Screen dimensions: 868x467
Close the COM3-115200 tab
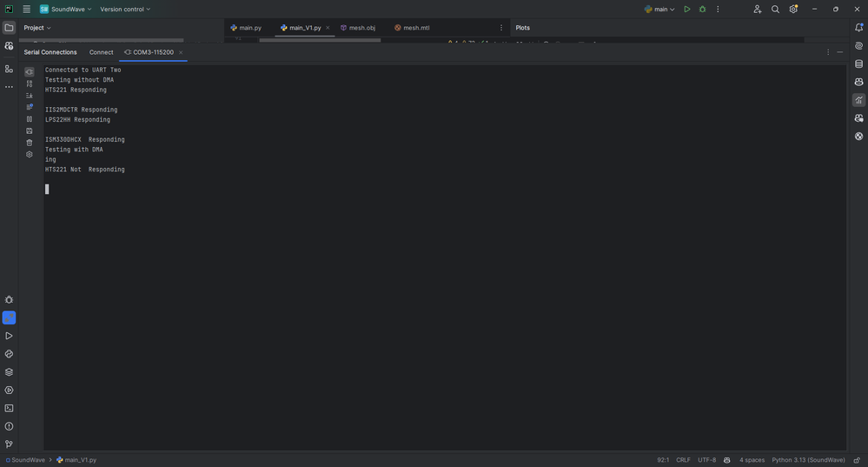(181, 53)
